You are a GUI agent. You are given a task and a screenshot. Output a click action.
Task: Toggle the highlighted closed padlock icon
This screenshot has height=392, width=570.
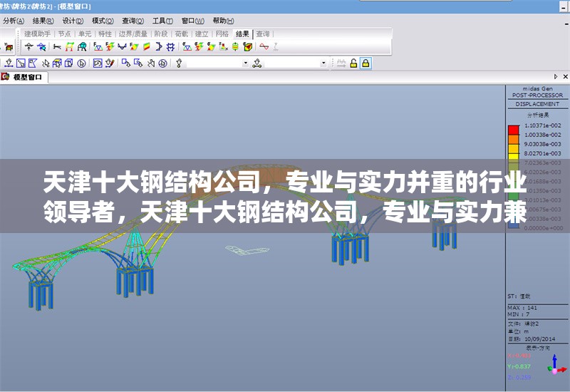(x=366, y=63)
